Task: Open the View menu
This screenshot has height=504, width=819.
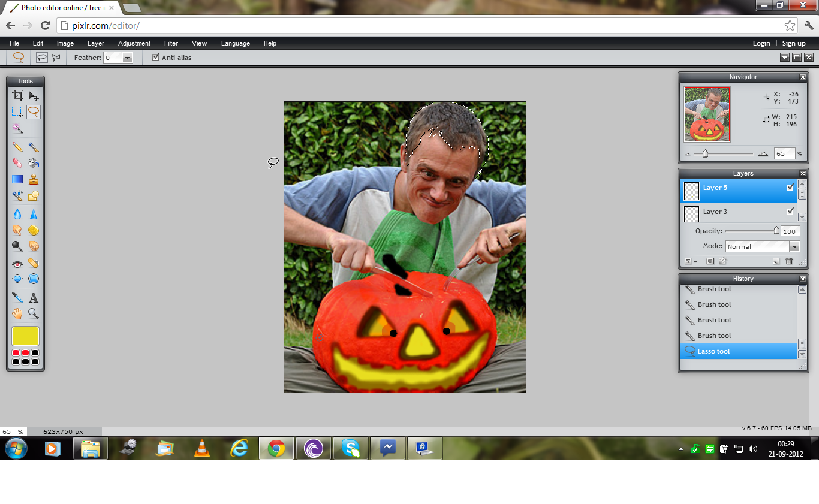Action: click(x=200, y=43)
